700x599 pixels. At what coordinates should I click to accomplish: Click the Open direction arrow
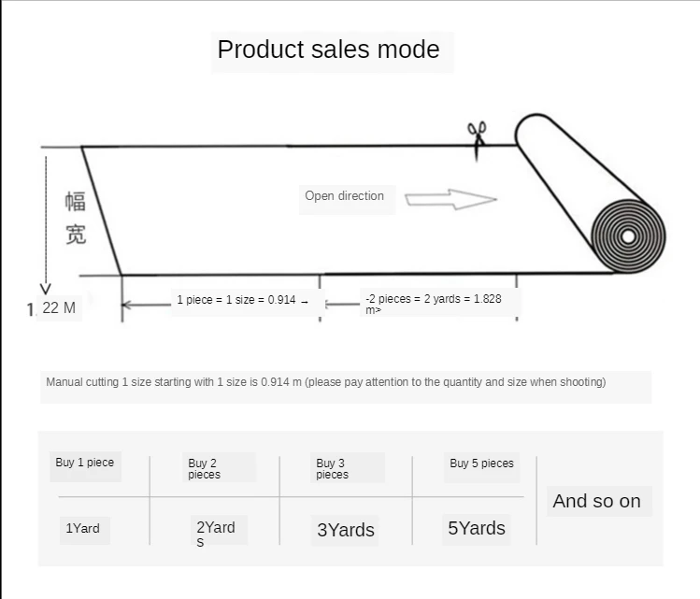(x=450, y=199)
